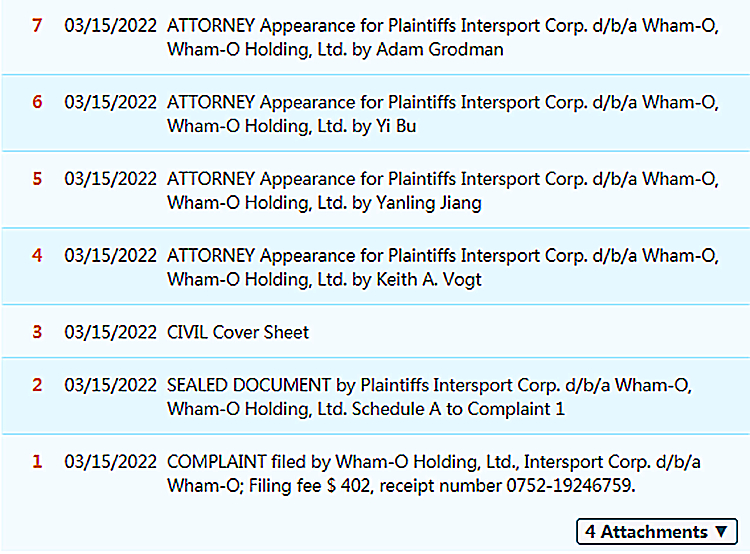The width and height of the screenshot is (750, 554).
Task: Click the 03/15/2022 date on SEALED DOCUMENT row
Action: pyautogui.click(x=110, y=385)
